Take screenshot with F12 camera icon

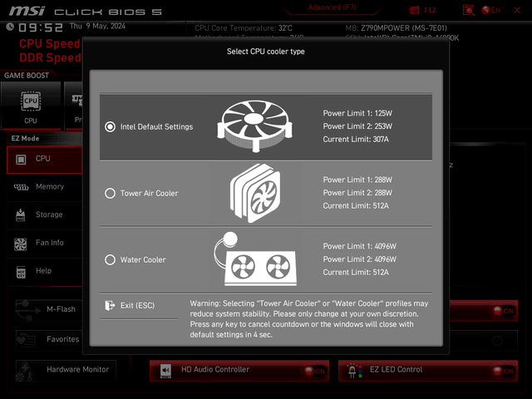[x=414, y=10]
